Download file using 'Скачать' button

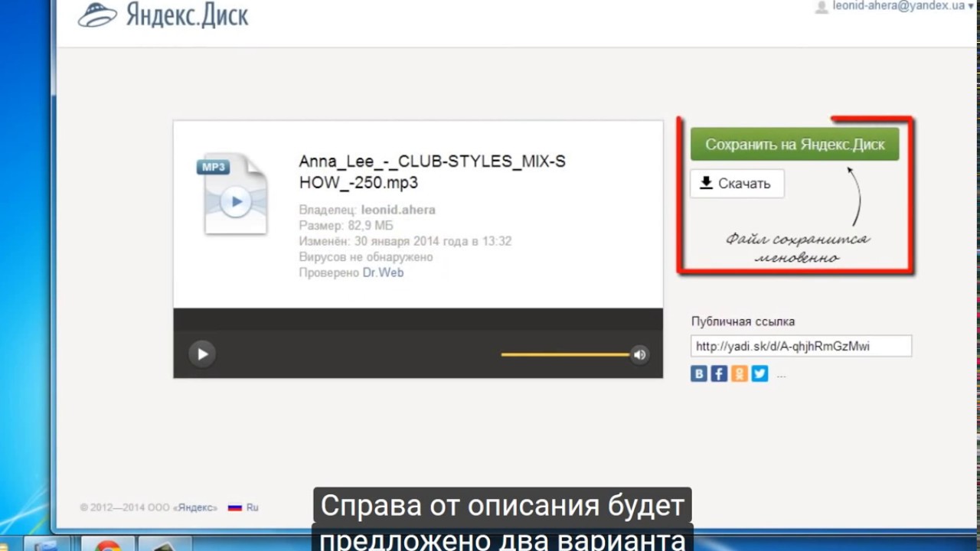(737, 184)
